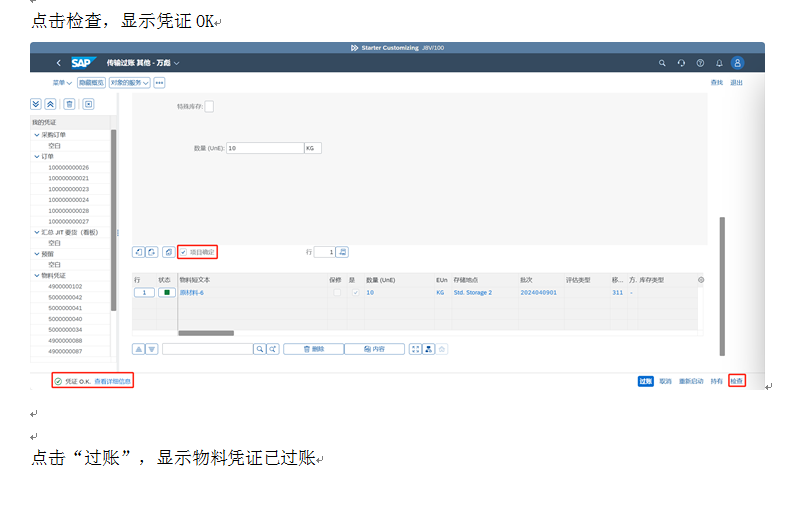Click the 数量 (UnE) input field
Screen dimensions: 808x519
(x=264, y=148)
